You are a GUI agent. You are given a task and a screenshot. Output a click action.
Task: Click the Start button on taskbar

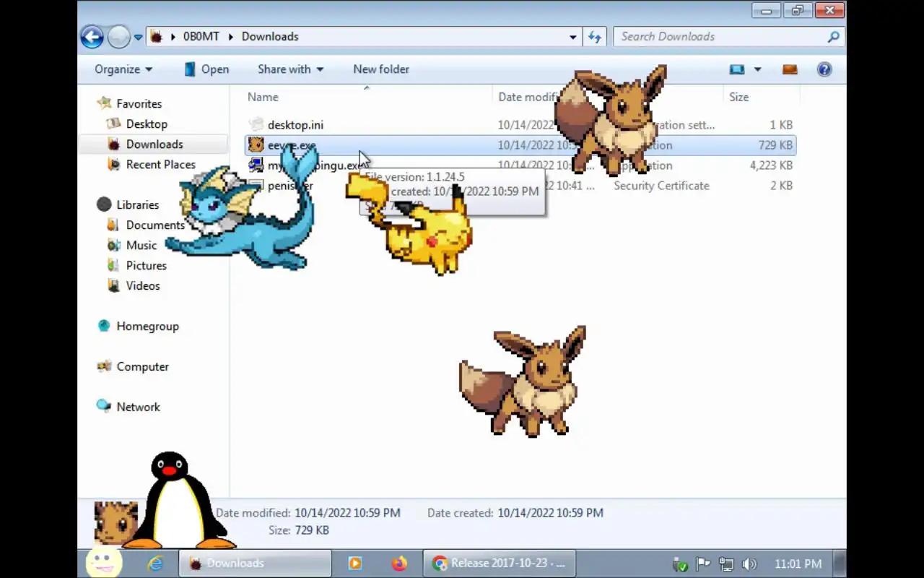[x=104, y=563]
